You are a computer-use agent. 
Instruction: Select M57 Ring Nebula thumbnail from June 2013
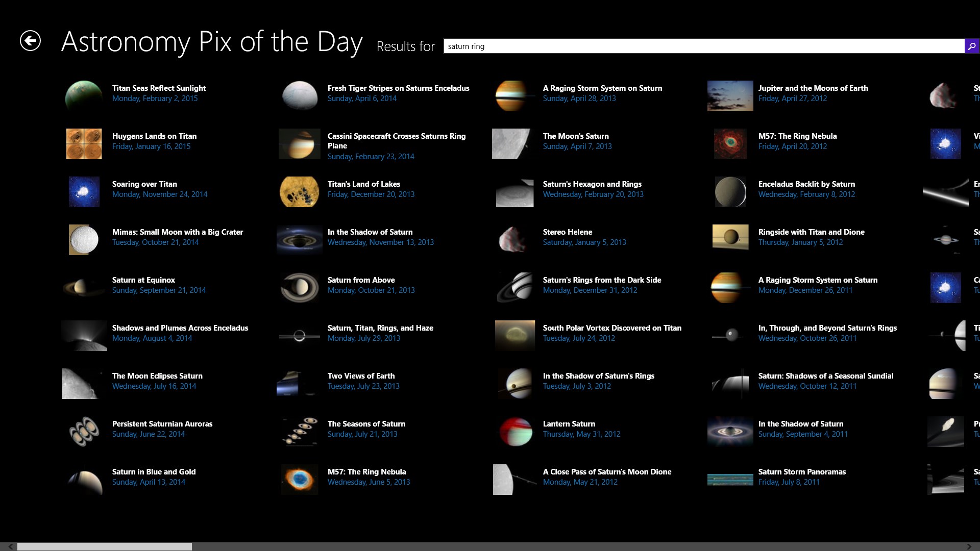click(300, 480)
